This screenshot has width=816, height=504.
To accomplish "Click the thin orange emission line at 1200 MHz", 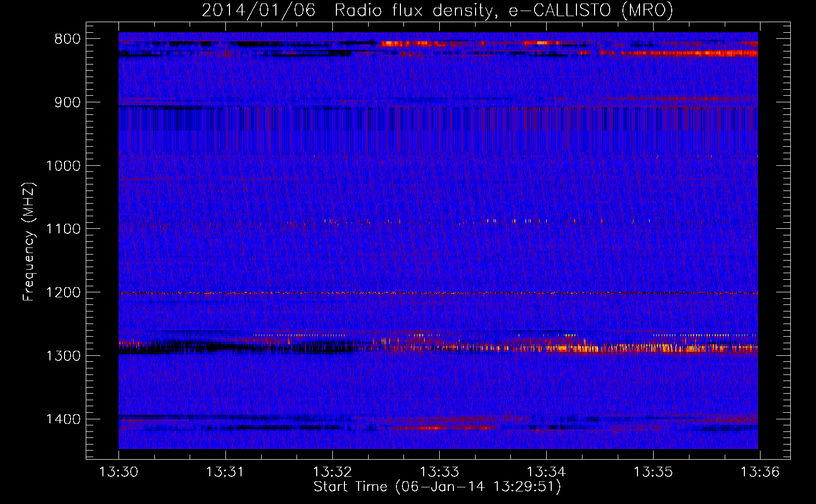I will (x=438, y=293).
